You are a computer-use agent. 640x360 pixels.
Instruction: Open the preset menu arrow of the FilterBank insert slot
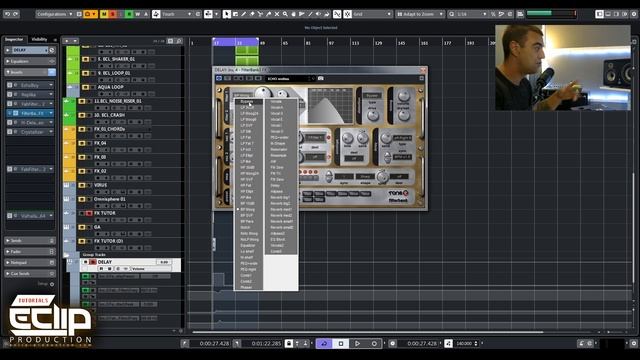[x=51, y=113]
